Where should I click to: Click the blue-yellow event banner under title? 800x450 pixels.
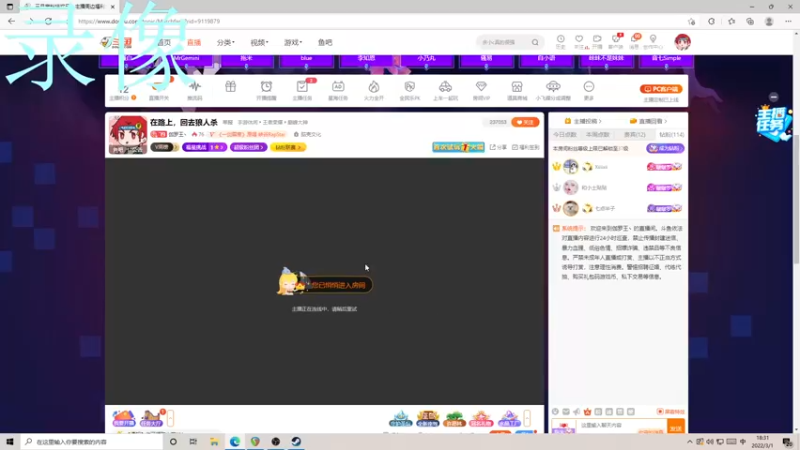[458, 147]
